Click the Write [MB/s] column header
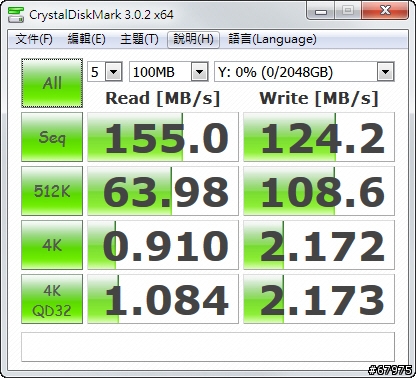Image resolution: width=416 pixels, height=378 pixels. [319, 98]
